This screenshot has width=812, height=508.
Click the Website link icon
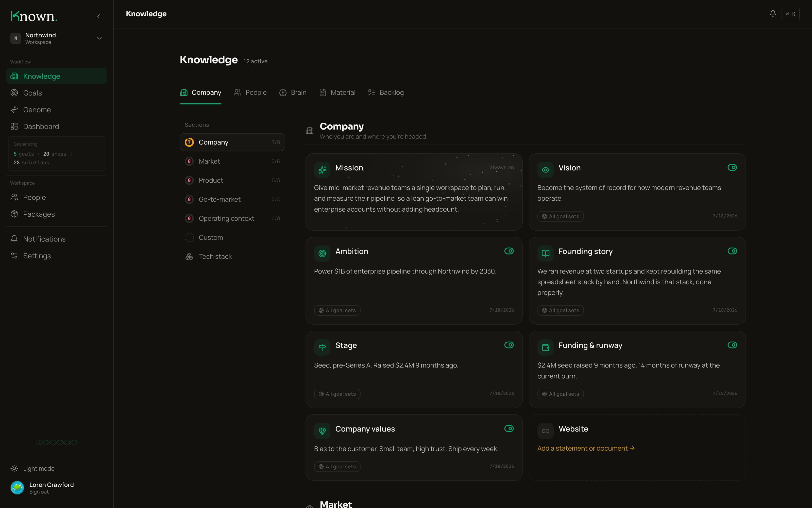[545, 431]
